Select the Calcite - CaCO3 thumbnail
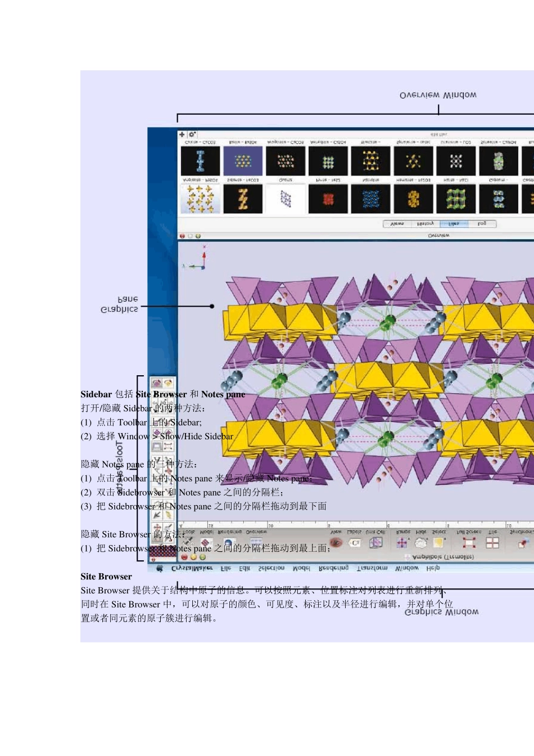This screenshot has height=756, width=534. click(200, 160)
